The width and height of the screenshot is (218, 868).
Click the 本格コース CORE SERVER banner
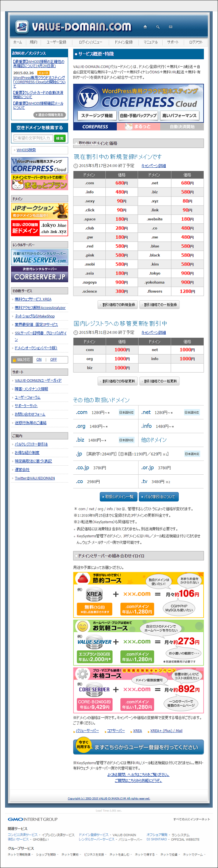pyautogui.click(x=139, y=690)
